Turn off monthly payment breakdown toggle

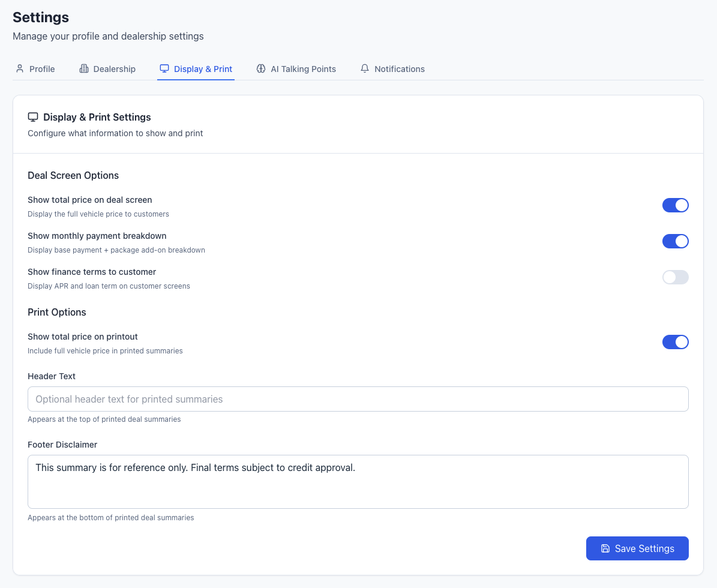coord(675,241)
